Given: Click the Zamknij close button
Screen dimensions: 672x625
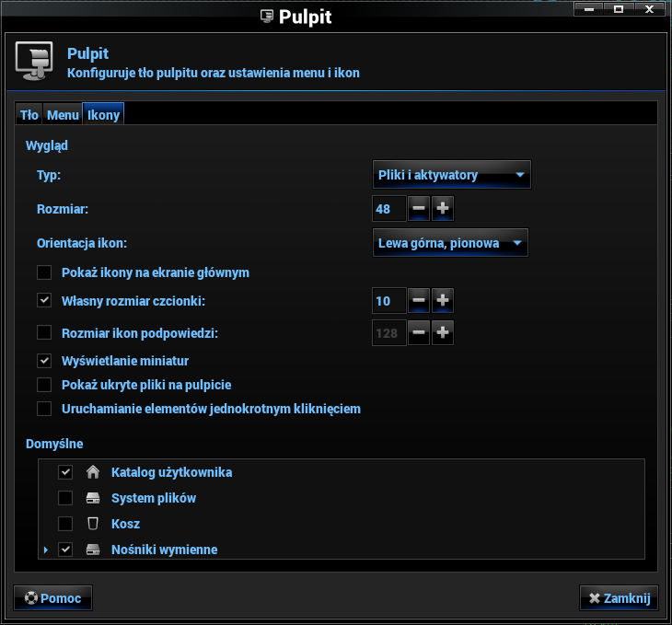Looking at the screenshot, I should pyautogui.click(x=619, y=597).
